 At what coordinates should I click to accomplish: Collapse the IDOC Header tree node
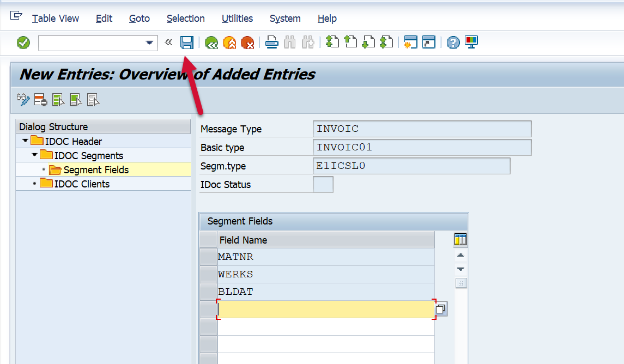(25, 141)
